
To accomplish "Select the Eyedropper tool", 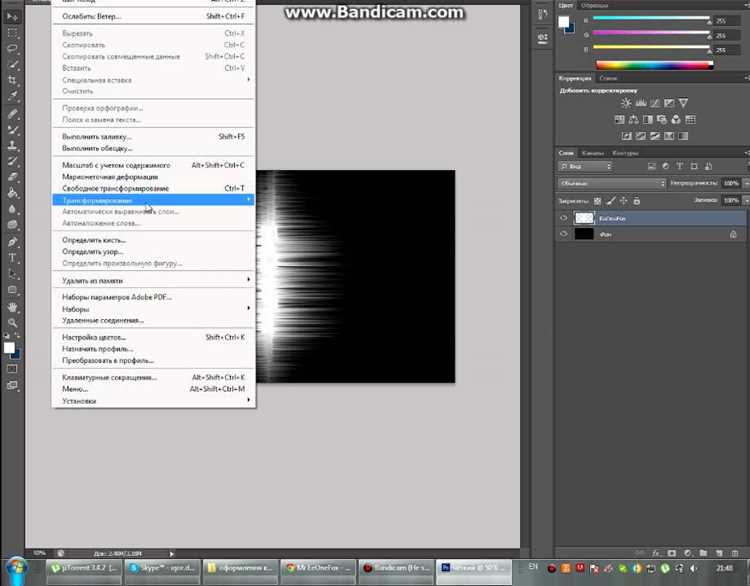I will coord(12,96).
